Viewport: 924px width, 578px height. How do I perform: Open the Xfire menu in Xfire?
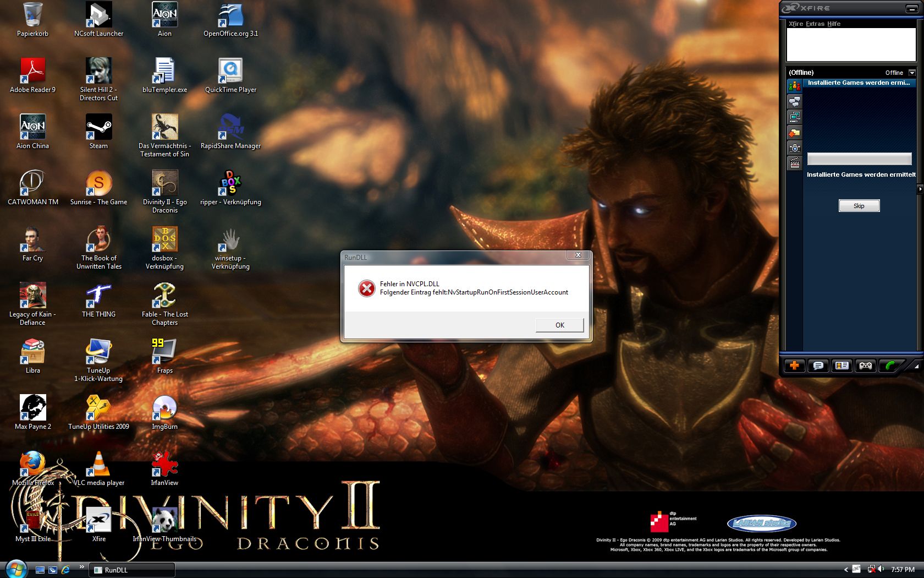795,24
